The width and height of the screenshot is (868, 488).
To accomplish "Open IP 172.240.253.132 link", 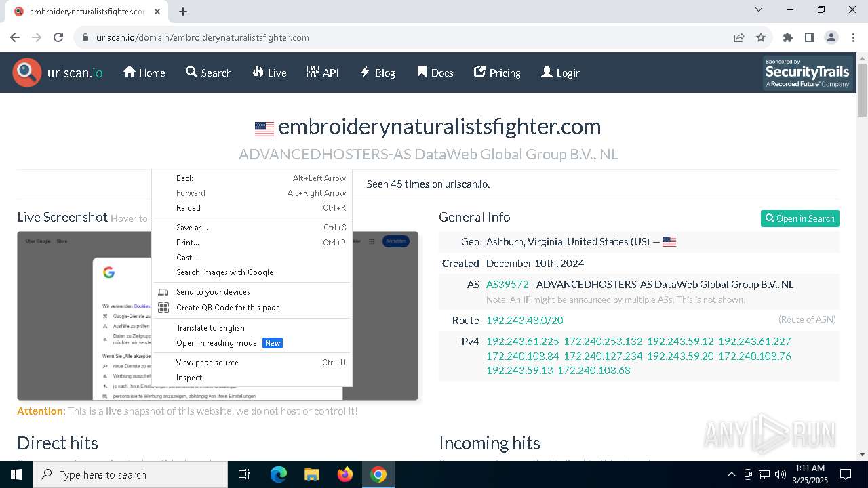I will [603, 341].
